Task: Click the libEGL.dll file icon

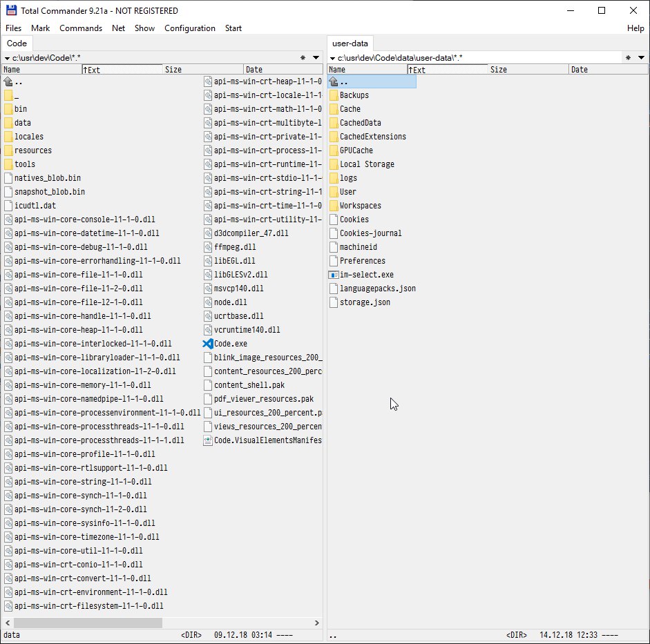Action: 208,261
